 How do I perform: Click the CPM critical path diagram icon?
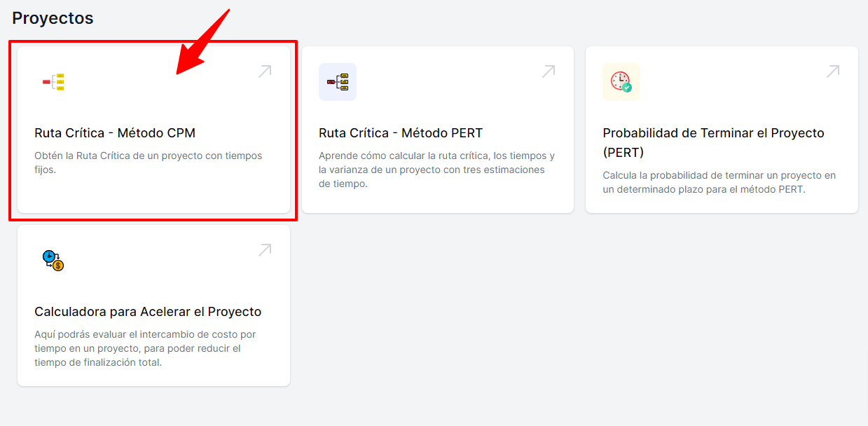[x=53, y=82]
